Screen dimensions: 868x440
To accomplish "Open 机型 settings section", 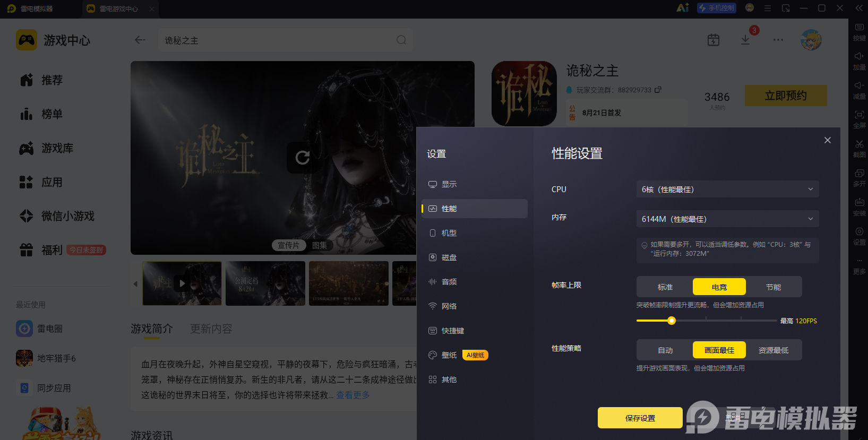I will (475, 233).
